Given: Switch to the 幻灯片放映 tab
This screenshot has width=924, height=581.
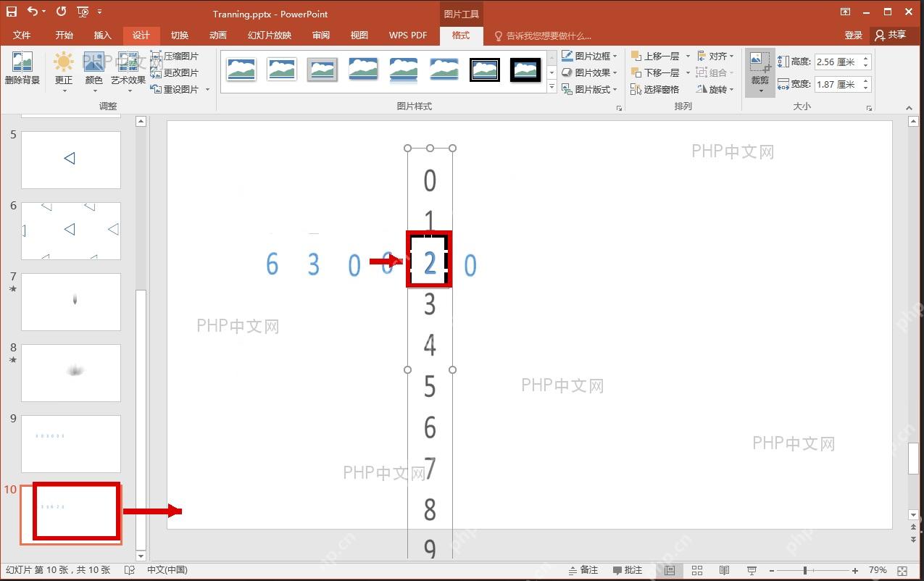Looking at the screenshot, I should click(270, 35).
